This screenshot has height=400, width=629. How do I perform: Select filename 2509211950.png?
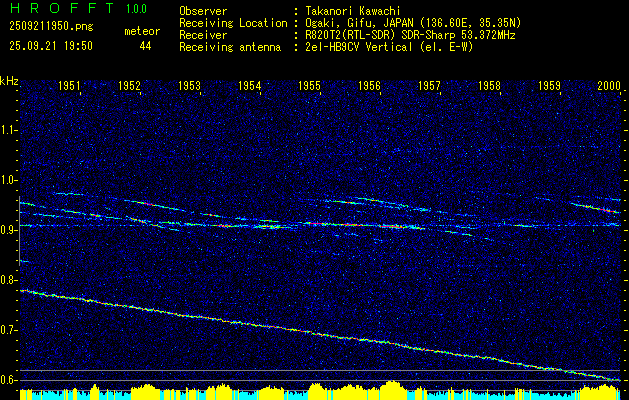(x=51, y=27)
